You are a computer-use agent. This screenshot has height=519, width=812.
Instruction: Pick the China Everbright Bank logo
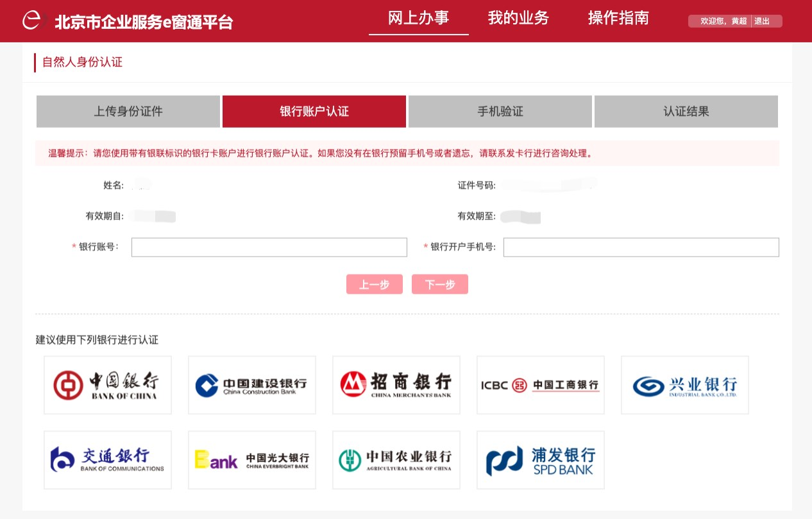pyautogui.click(x=252, y=460)
